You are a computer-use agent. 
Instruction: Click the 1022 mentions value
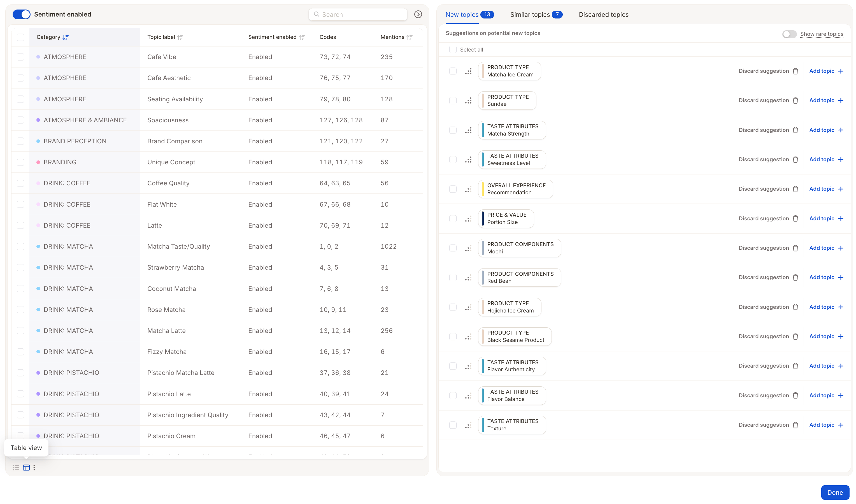point(388,246)
